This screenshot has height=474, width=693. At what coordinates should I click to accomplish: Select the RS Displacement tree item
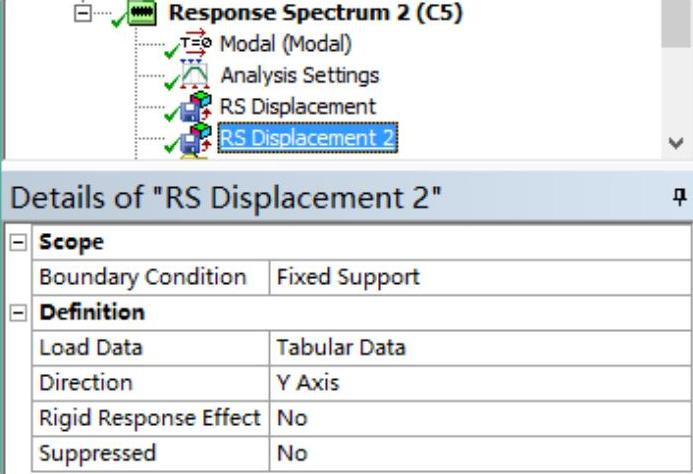coord(298,106)
